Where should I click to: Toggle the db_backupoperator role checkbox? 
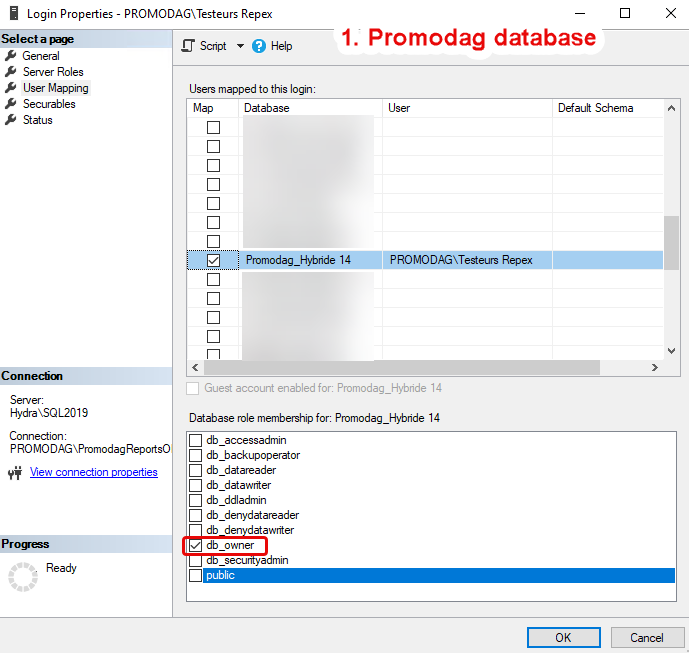tap(195, 455)
